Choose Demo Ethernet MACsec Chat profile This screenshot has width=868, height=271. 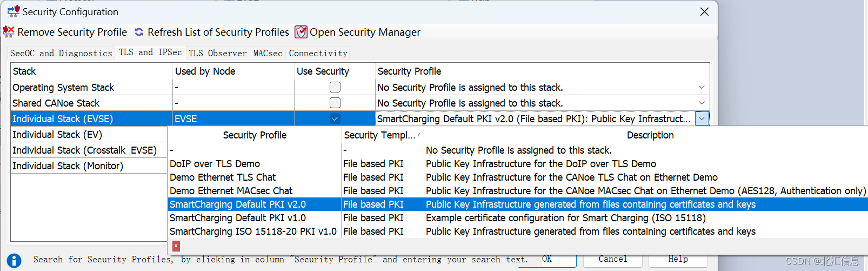tap(518, 190)
